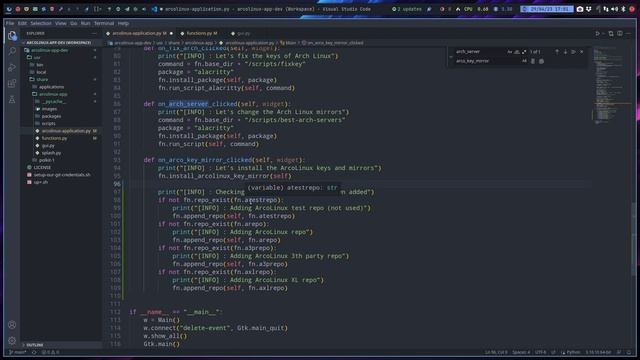This screenshot has width=640, height=360.
Task: Toggle Match Whole Word in find widget
Action: pos(517,52)
